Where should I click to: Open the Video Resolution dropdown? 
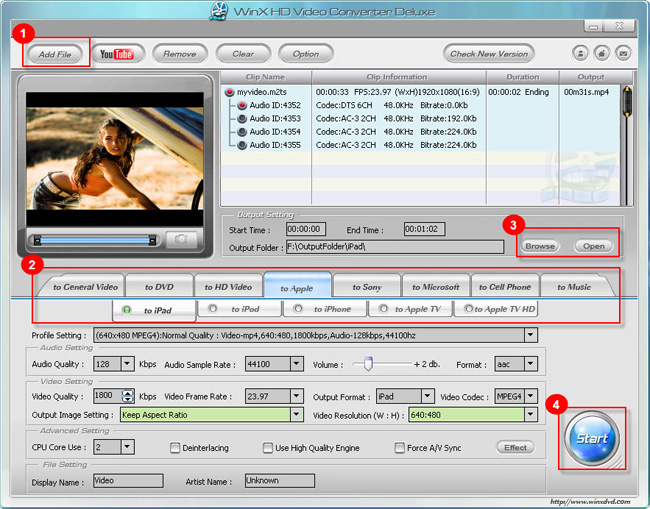530,414
